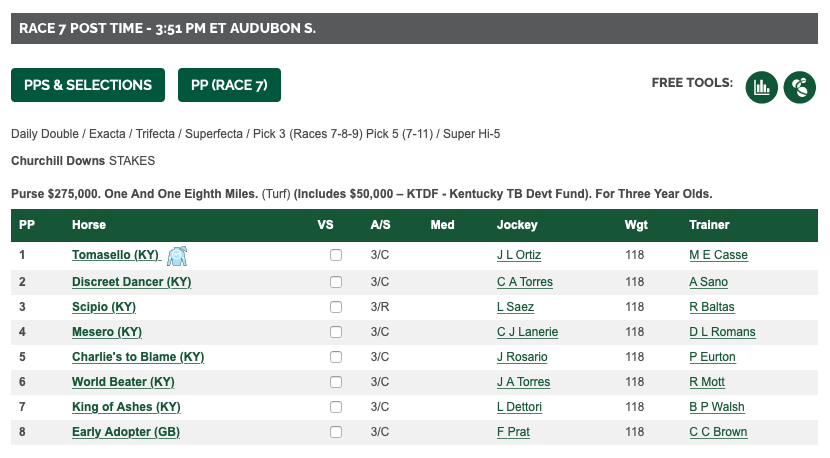This screenshot has width=830, height=458.
Task: Click the Jockey column header
Action: (x=517, y=225)
